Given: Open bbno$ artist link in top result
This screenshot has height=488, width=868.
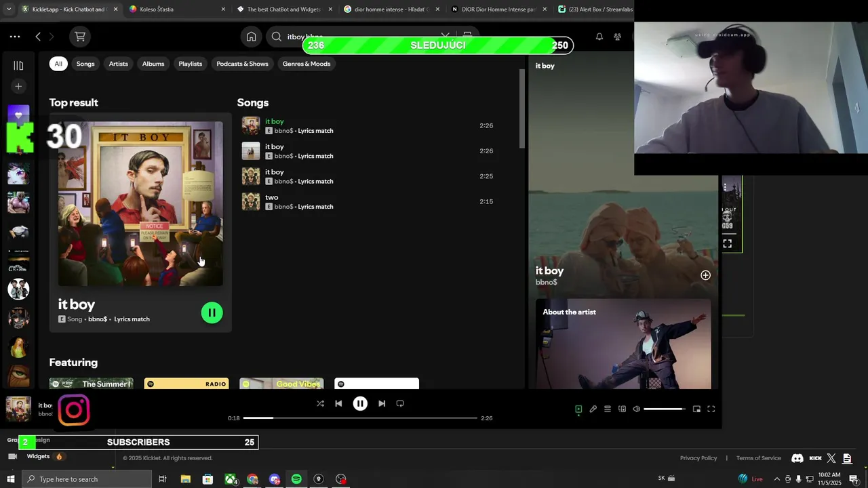Looking at the screenshot, I should [x=98, y=319].
